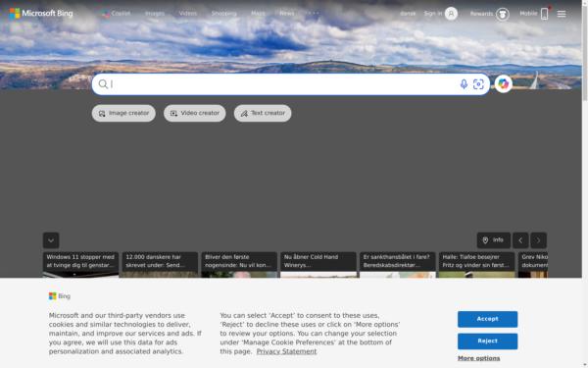
Task: Open the 'Er sankthansbålet i fare?' news card
Action: (398, 265)
